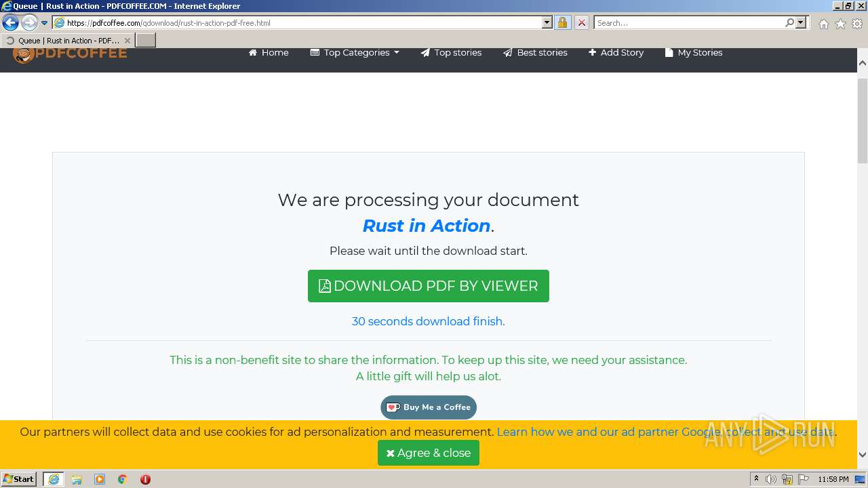Click the page scrollbar down arrow
This screenshot has height=488, width=868.
click(863, 455)
